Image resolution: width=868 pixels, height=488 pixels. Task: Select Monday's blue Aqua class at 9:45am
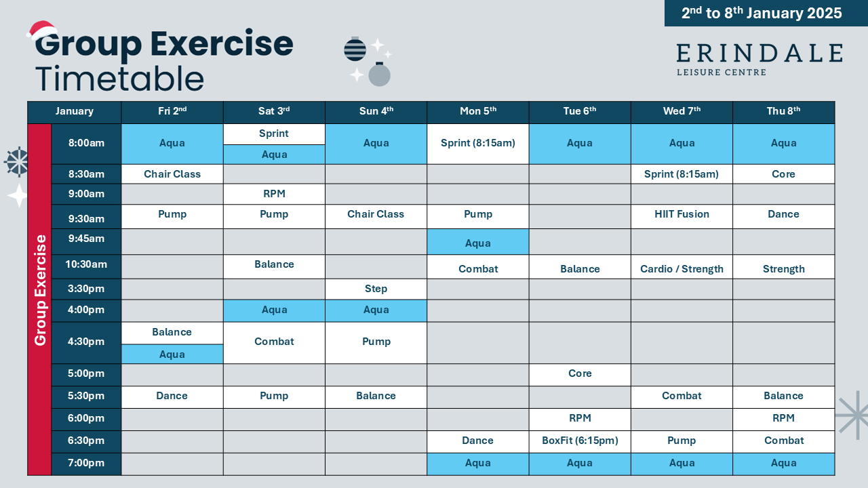click(x=478, y=243)
